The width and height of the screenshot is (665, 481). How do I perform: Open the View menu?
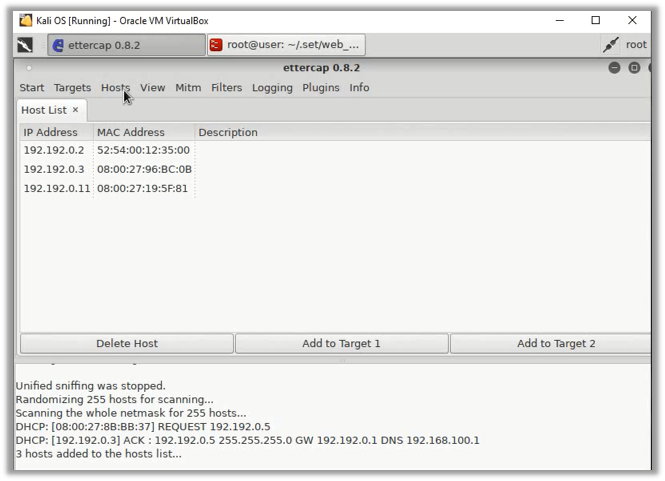coord(153,88)
